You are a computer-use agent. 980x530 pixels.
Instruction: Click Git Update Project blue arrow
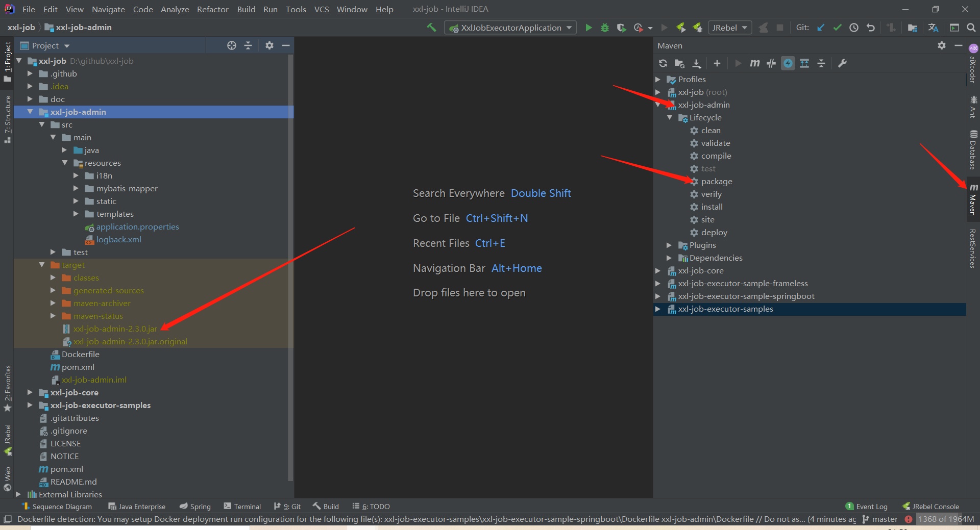[x=821, y=28]
